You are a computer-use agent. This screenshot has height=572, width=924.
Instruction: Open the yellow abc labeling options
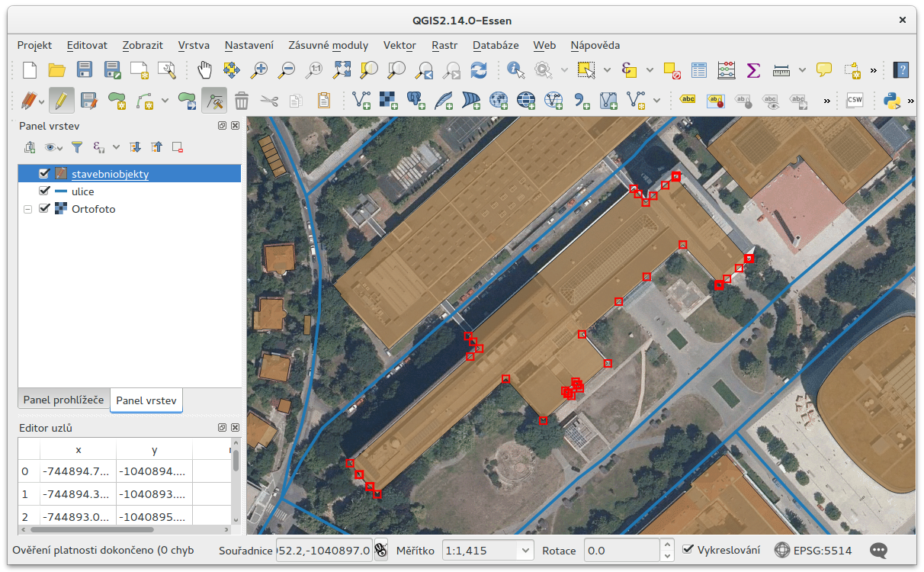[x=688, y=100]
